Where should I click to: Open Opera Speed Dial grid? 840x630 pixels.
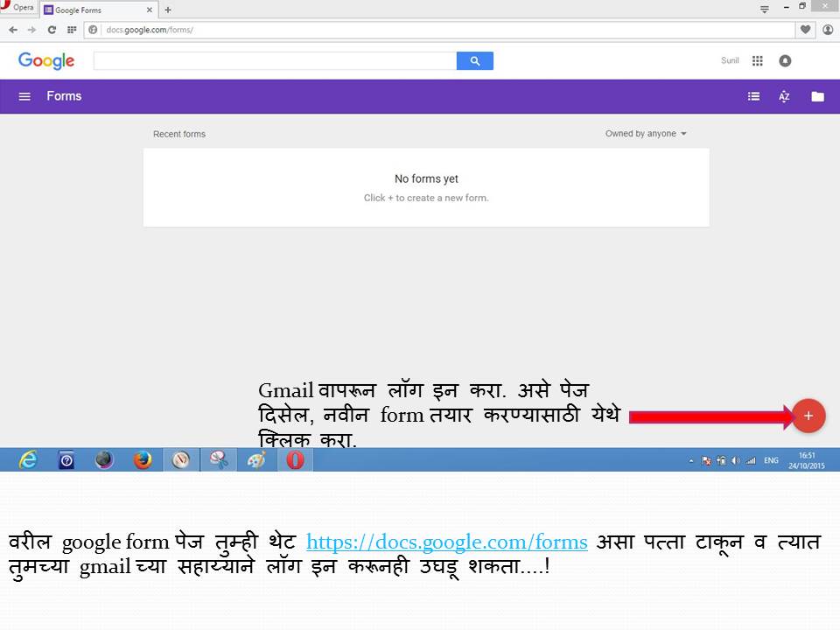(x=72, y=30)
